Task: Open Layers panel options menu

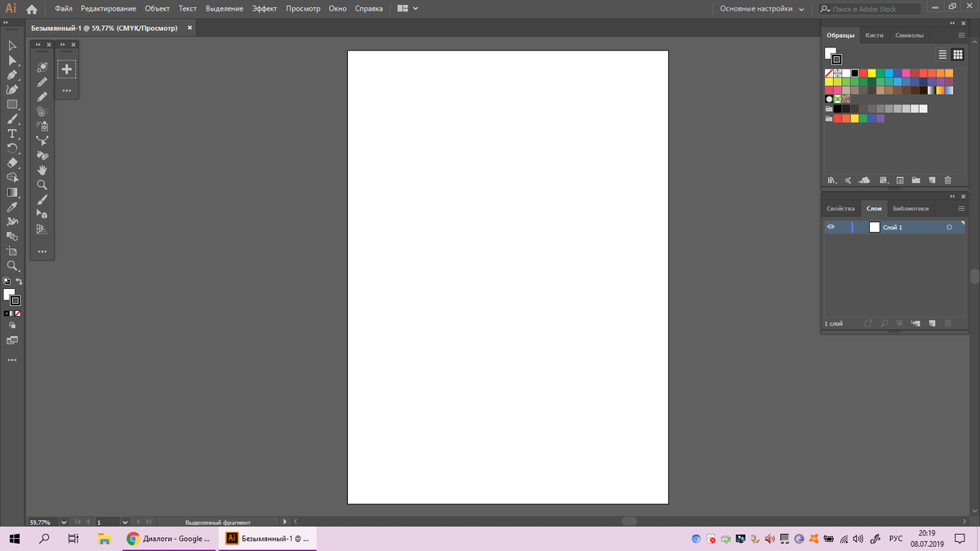Action: pos(961,208)
